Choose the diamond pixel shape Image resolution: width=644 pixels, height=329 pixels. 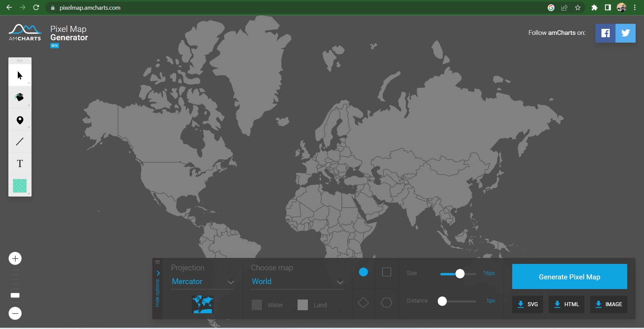pyautogui.click(x=363, y=303)
